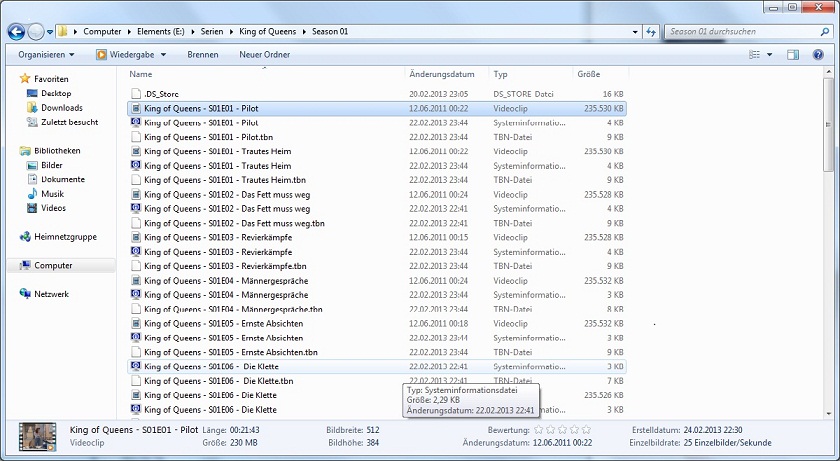Screen dimensions: 840x461
Task: Sort by Änderungsdatum column header
Action: tap(442, 74)
